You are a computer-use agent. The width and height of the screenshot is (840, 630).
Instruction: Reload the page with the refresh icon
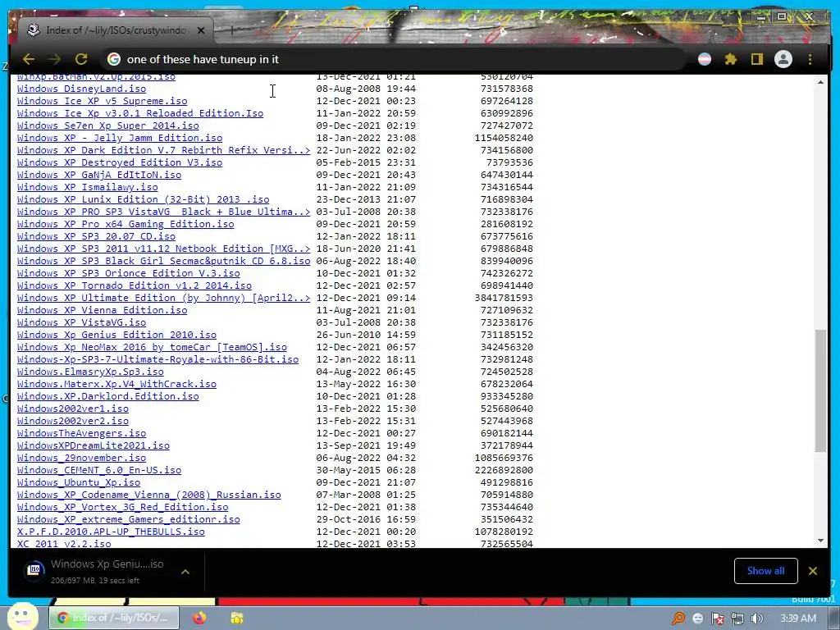[81, 59]
